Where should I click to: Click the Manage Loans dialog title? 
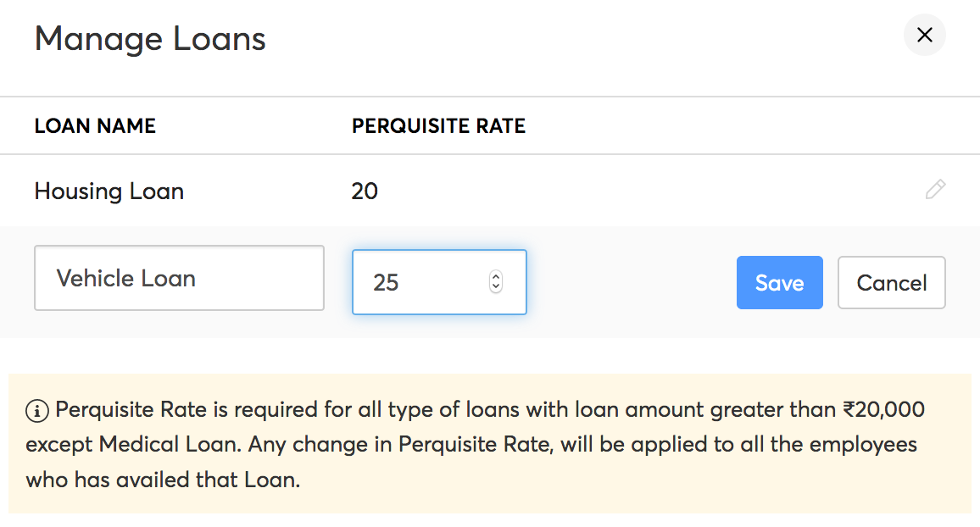[x=149, y=38]
